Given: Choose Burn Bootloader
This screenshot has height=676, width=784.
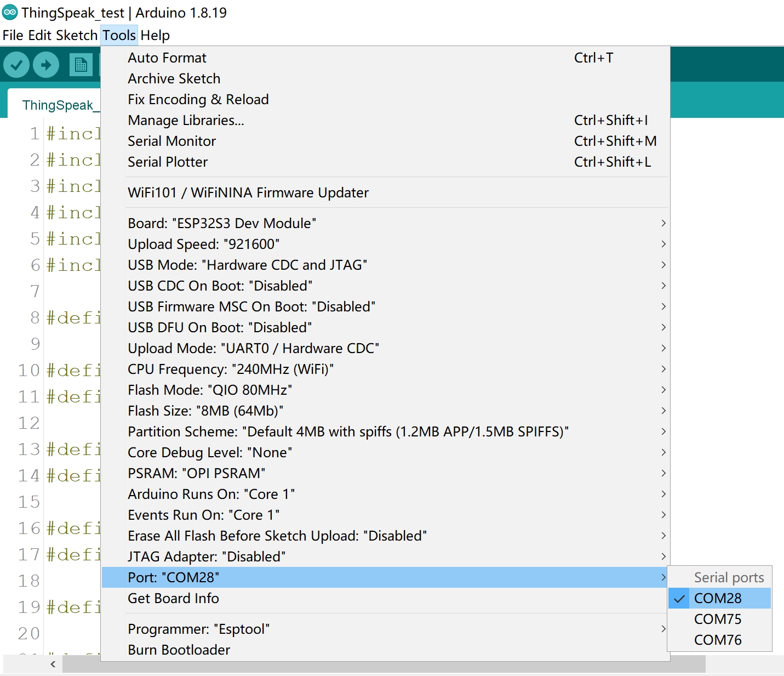Looking at the screenshot, I should click(385, 650).
